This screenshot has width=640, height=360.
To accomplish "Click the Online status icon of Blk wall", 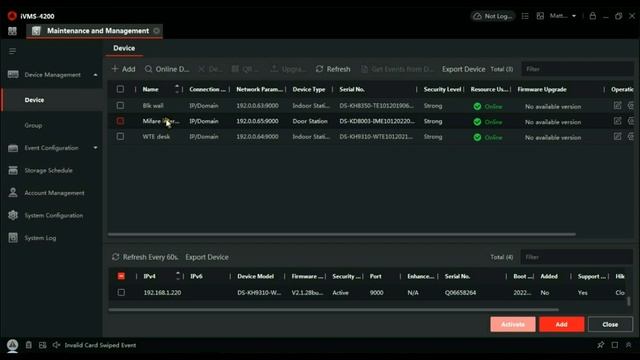I will point(477,106).
